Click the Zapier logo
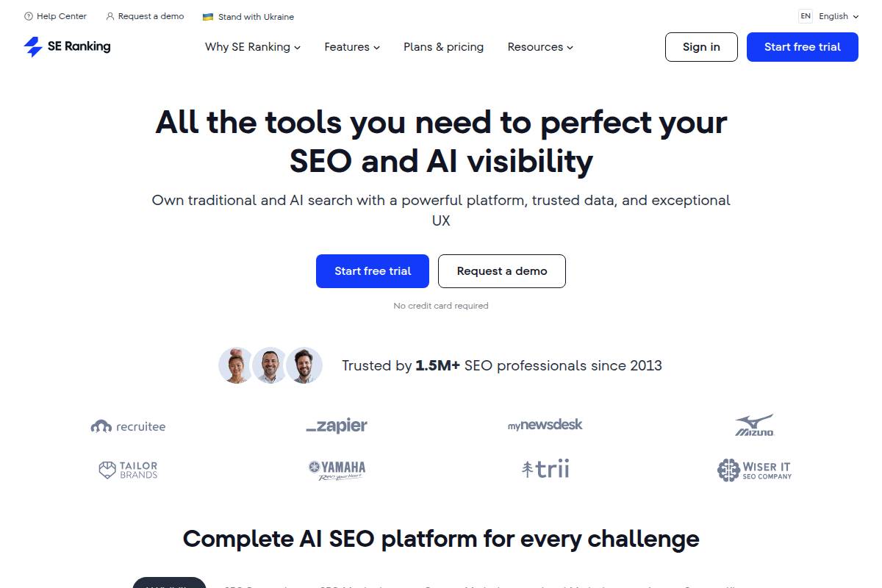The height and width of the screenshot is (588, 882). (337, 426)
